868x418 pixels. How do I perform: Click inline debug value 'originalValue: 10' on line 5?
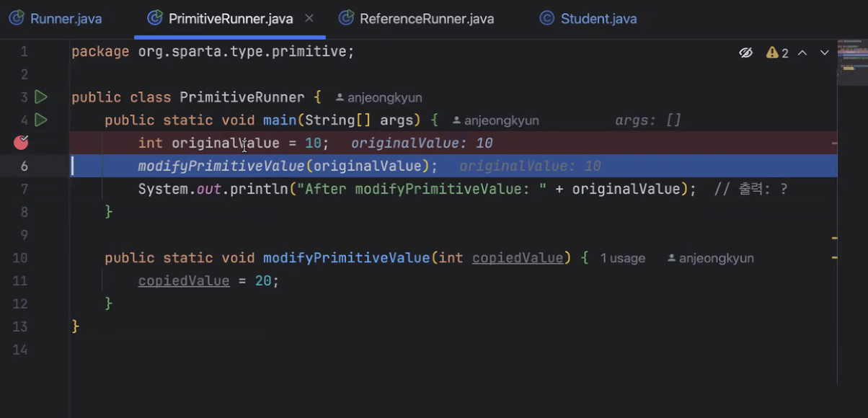pos(422,143)
